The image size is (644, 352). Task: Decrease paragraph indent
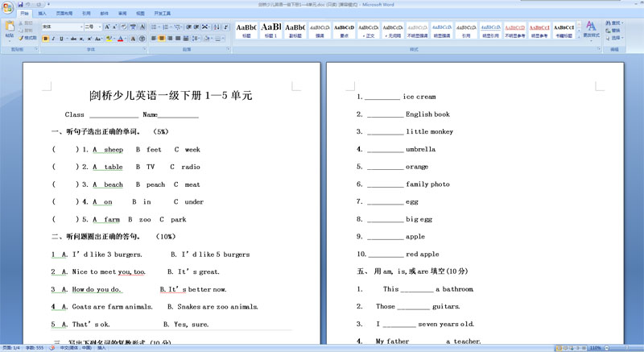click(x=188, y=27)
